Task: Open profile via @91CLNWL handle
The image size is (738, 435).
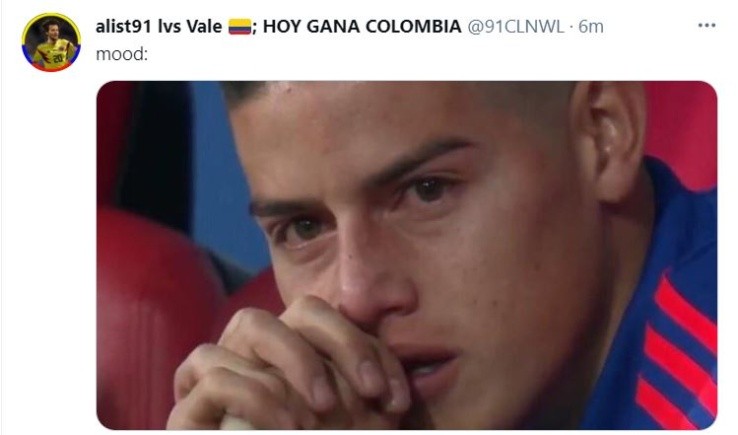Action: coord(515,26)
